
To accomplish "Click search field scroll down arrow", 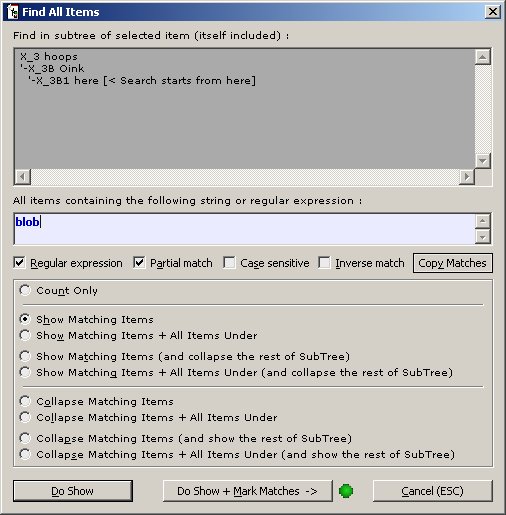I will click(483, 237).
